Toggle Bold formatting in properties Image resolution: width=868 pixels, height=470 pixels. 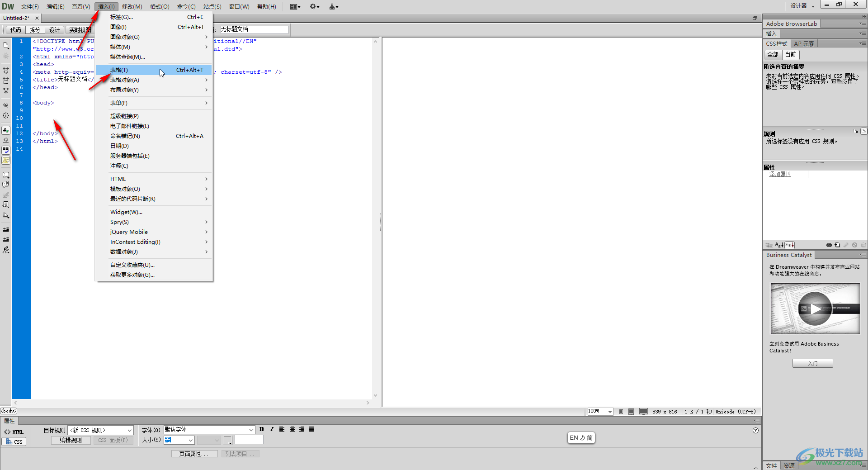(261, 429)
